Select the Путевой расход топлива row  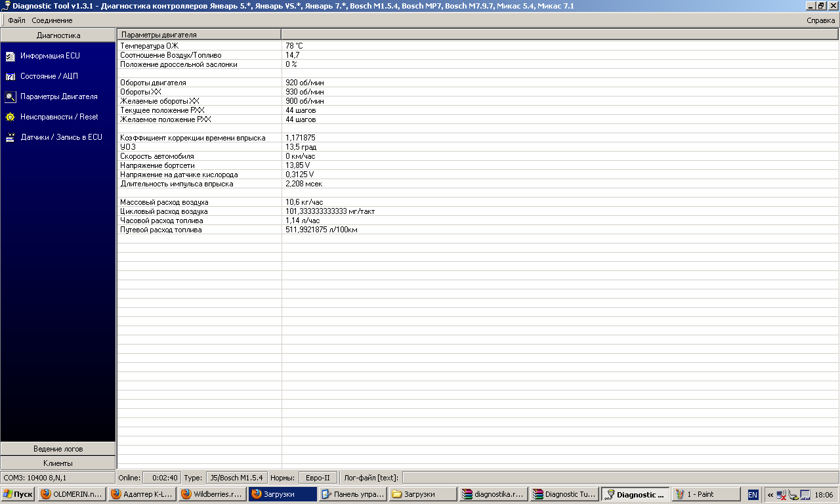[478, 230]
